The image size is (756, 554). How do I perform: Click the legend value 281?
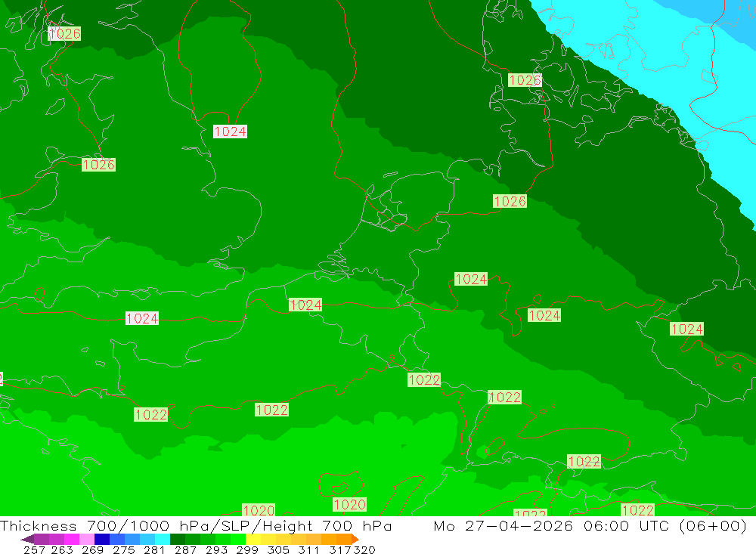coord(154,549)
